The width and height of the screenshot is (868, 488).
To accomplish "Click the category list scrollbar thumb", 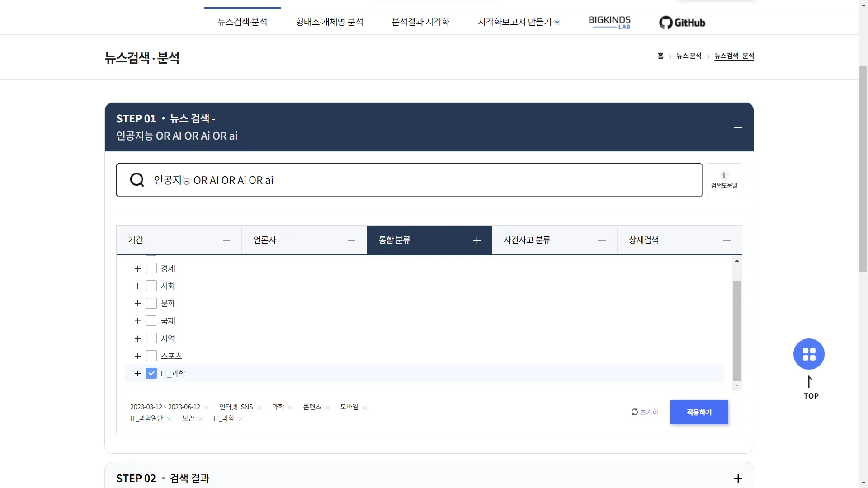I will click(x=737, y=331).
